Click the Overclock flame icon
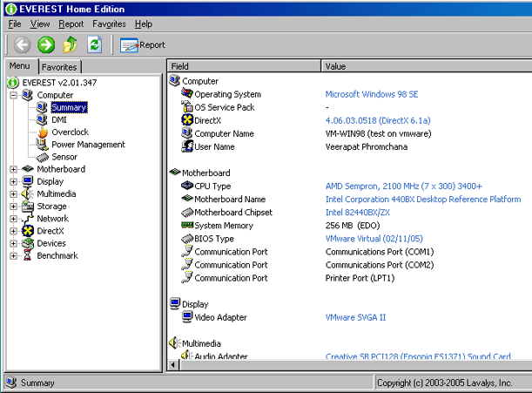The height and width of the screenshot is (393, 532). [43, 132]
